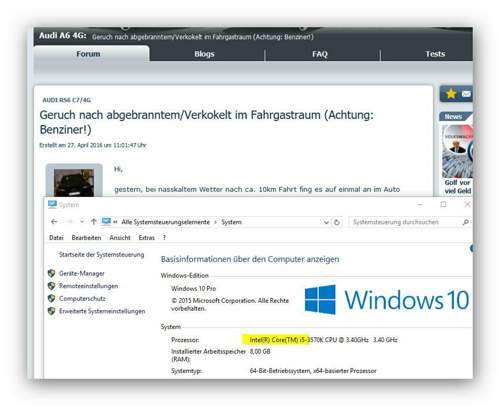The width and height of the screenshot is (500, 406).
Task: Switch to the Blogs tab
Action: [204, 54]
